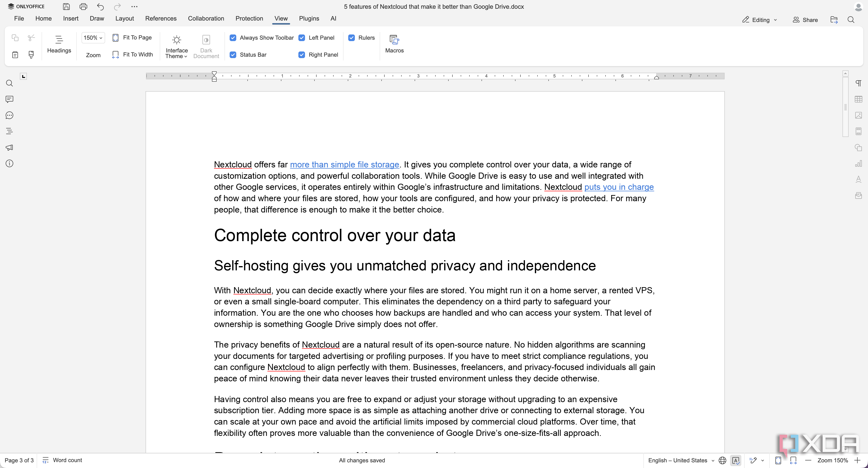
Task: Open the 150% zoom dropdown
Action: [93, 38]
